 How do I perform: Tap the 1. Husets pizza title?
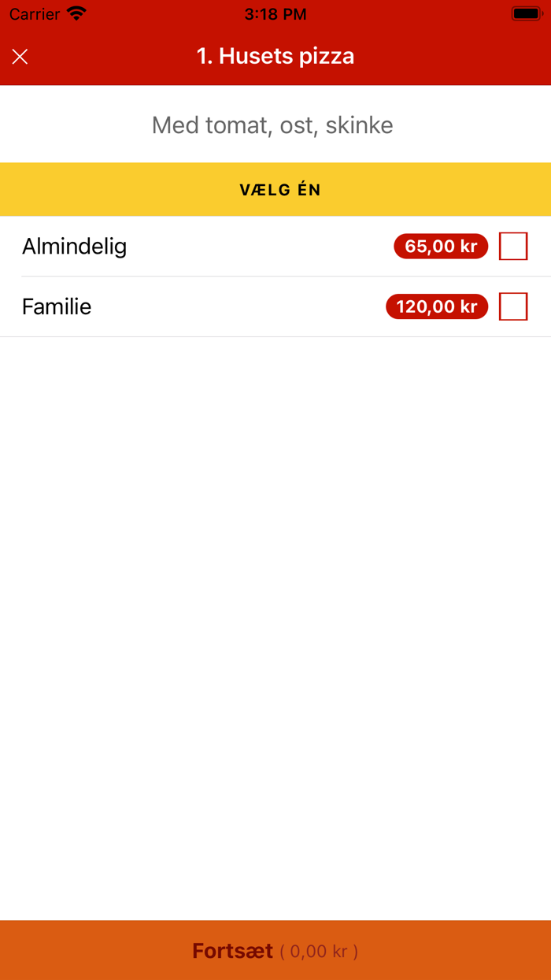tap(275, 56)
